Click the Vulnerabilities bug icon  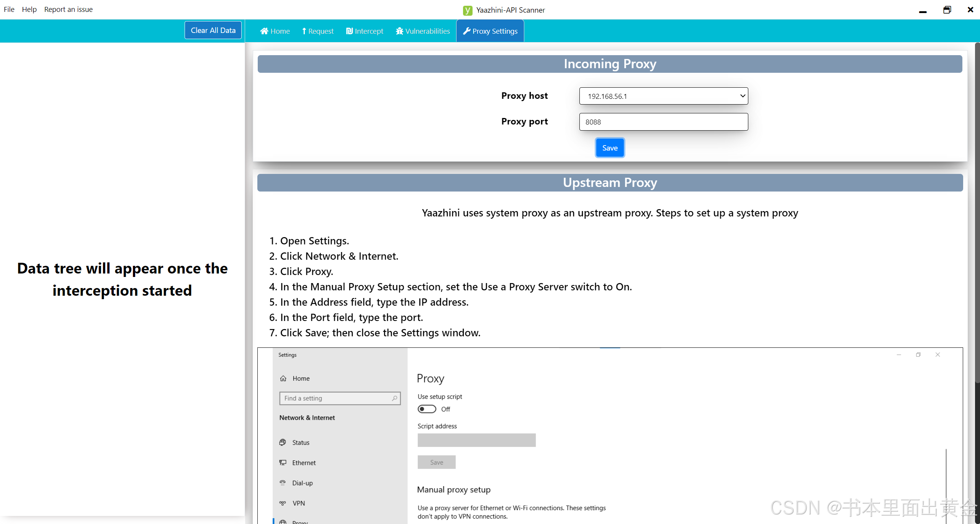(399, 31)
